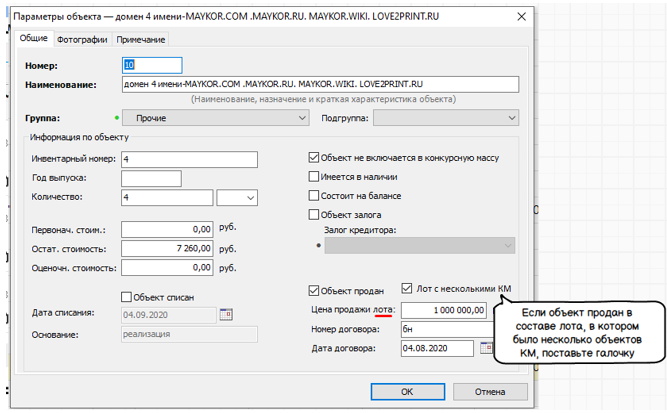This screenshot has width=667, height=413.
Task: Open calendar picker next to Дата списания
Action: click(x=226, y=314)
